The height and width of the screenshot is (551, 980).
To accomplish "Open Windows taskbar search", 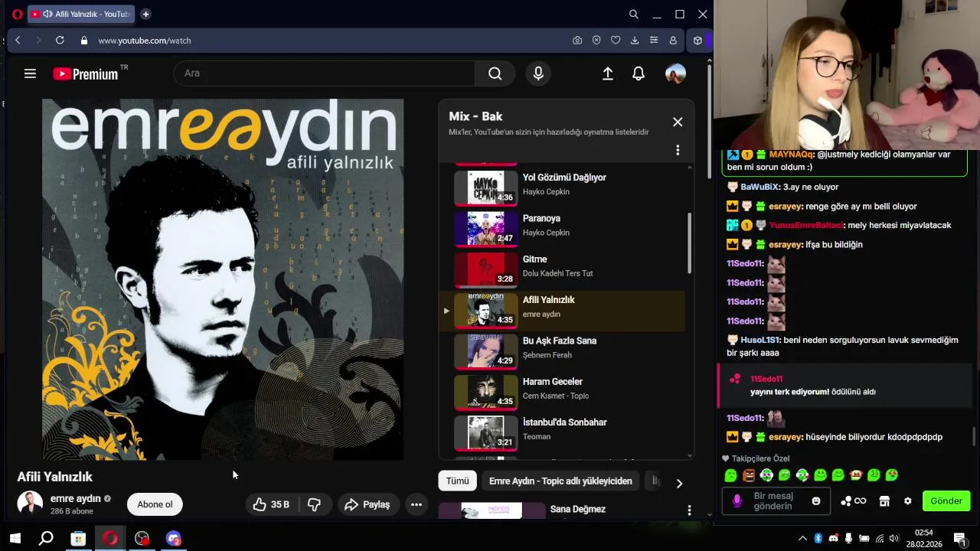I will 46,539.
